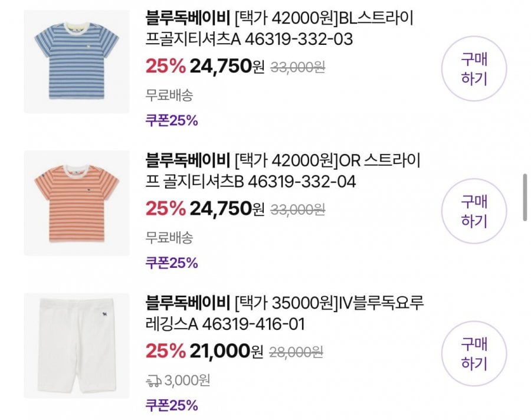Click the 24,750원 price of blue t-shirt

tap(227, 67)
